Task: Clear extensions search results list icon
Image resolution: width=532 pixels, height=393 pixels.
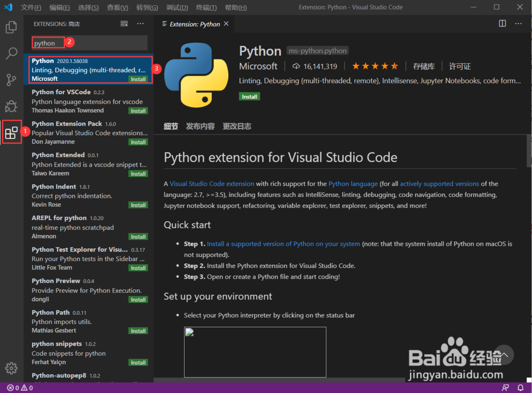Action: tap(124, 24)
